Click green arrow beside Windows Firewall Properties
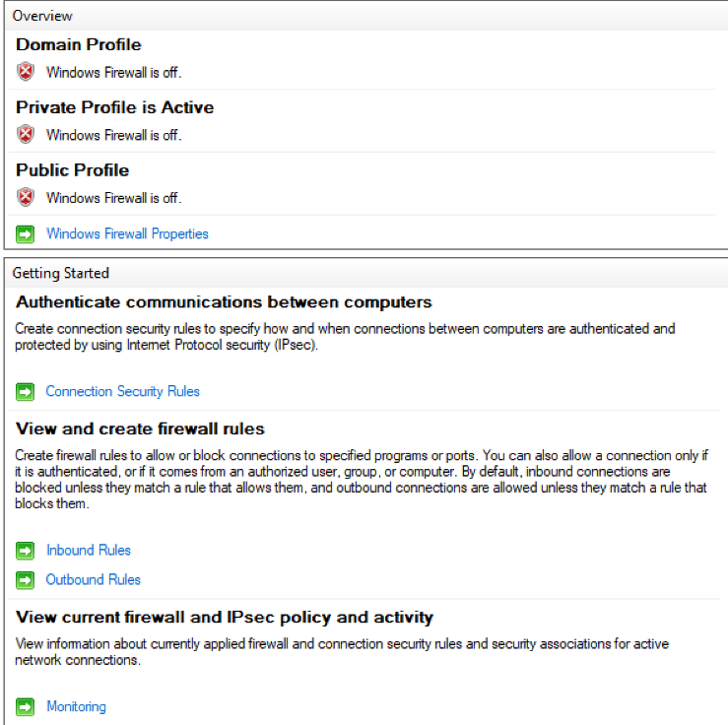This screenshot has height=725, width=728. 26,234
